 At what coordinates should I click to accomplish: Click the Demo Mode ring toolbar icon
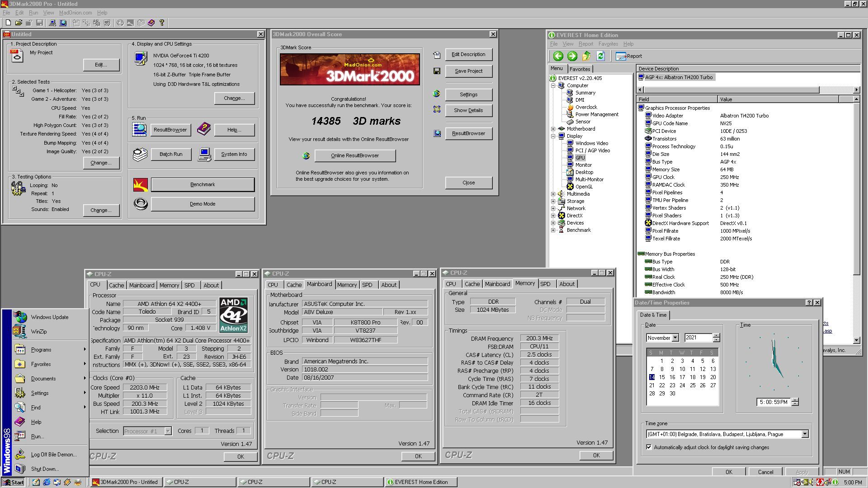[120, 23]
